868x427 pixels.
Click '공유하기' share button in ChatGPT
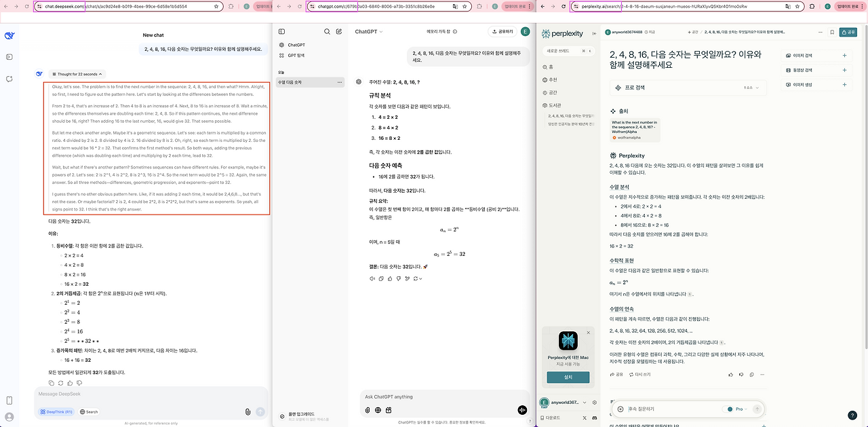coord(502,31)
